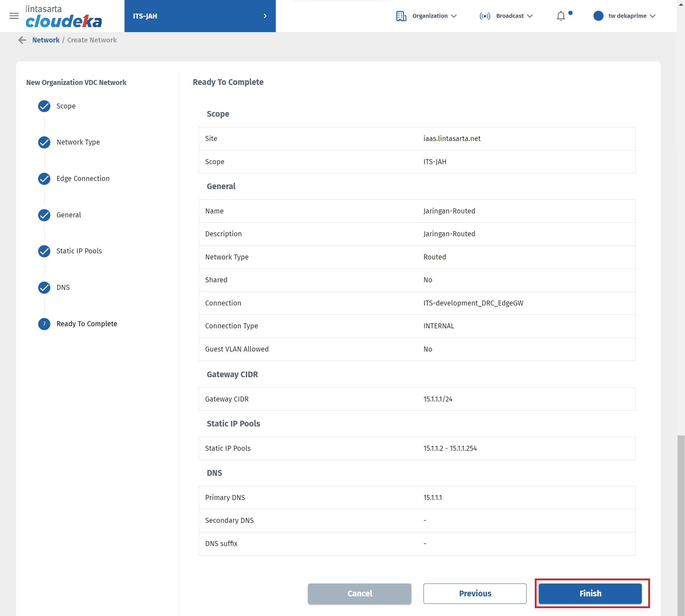Click the Network Type step checkmark
The image size is (685, 616).
pyautogui.click(x=44, y=142)
